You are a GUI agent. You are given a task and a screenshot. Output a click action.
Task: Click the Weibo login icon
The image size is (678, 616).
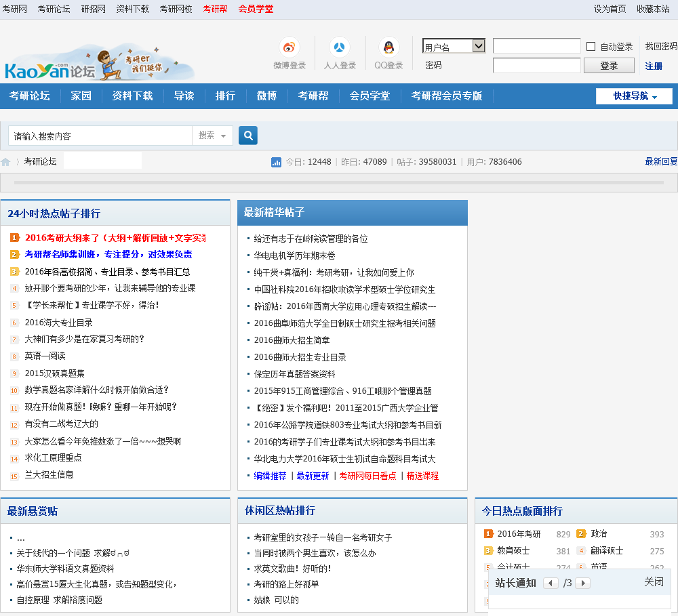coord(290,47)
